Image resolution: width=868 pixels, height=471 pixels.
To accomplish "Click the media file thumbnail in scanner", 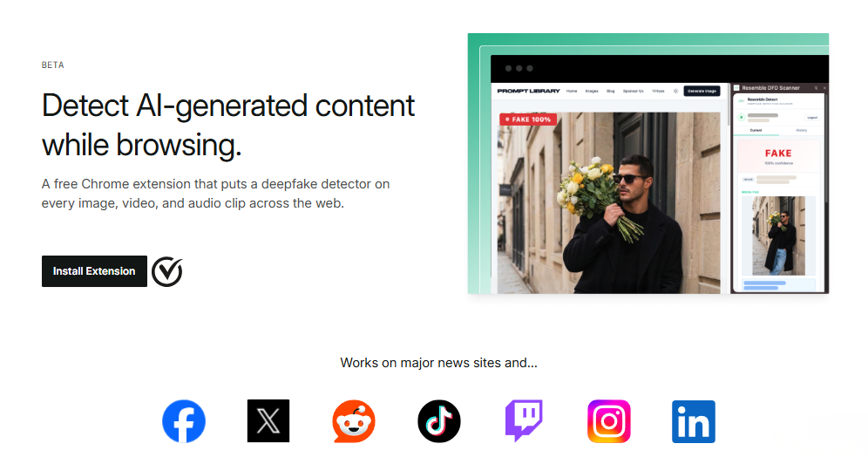I will pyautogui.click(x=778, y=235).
